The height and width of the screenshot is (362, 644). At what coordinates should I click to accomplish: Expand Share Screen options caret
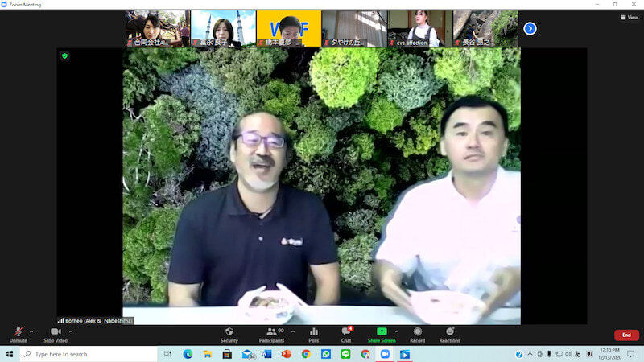(396, 331)
